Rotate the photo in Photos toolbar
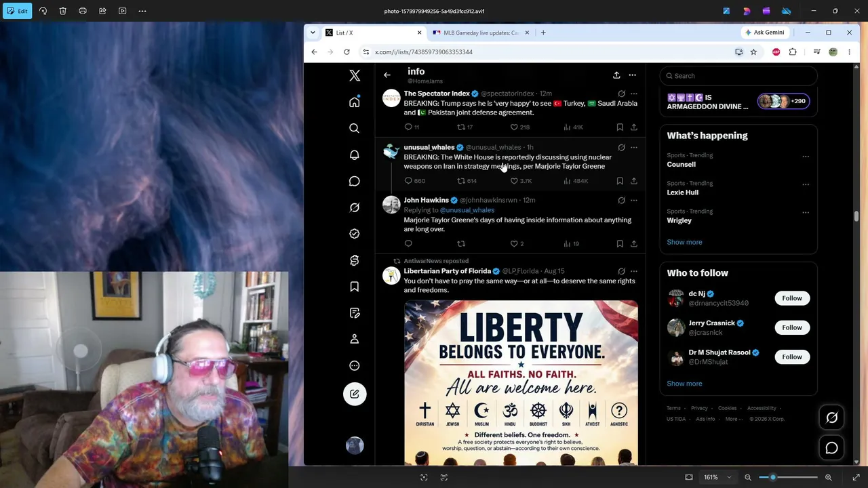868x488 pixels. pos(43,11)
